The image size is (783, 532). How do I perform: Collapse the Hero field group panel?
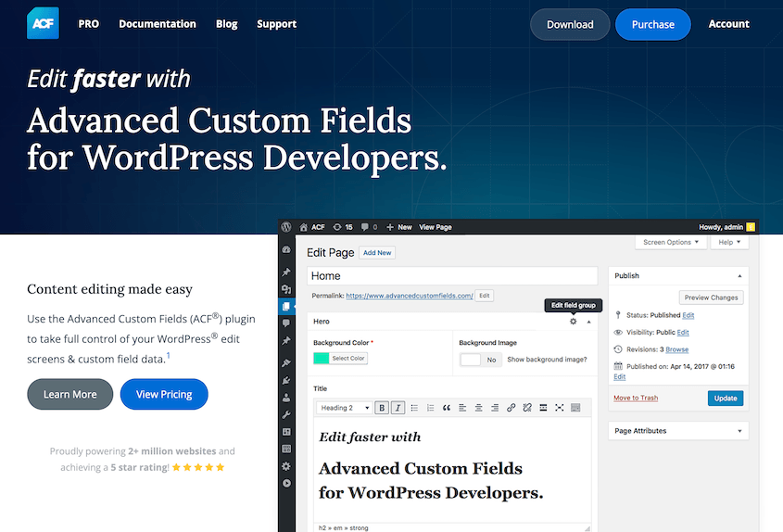tap(589, 322)
